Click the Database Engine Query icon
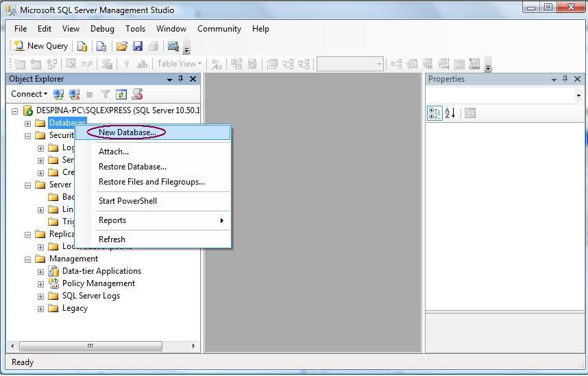Screen dimensions: 588x376 82,46
